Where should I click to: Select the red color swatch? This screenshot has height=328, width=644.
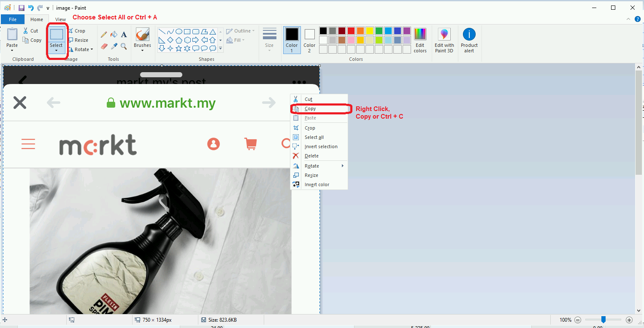click(351, 30)
